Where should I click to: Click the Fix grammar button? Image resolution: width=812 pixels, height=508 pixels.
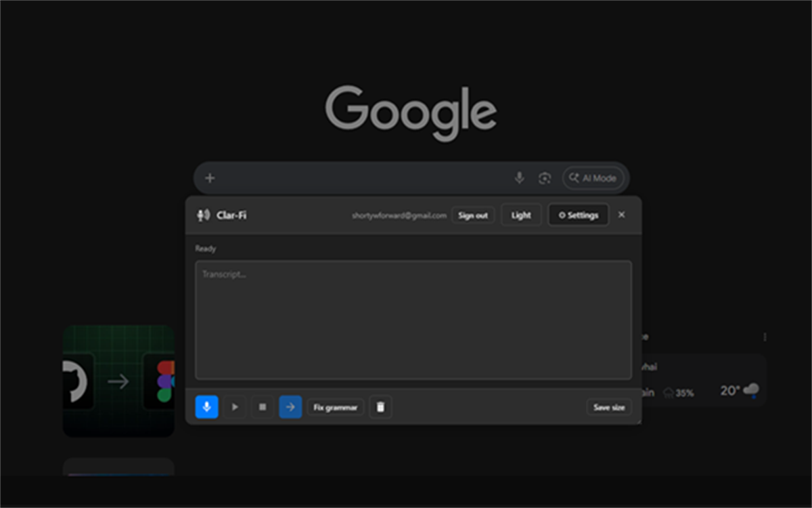pos(336,407)
